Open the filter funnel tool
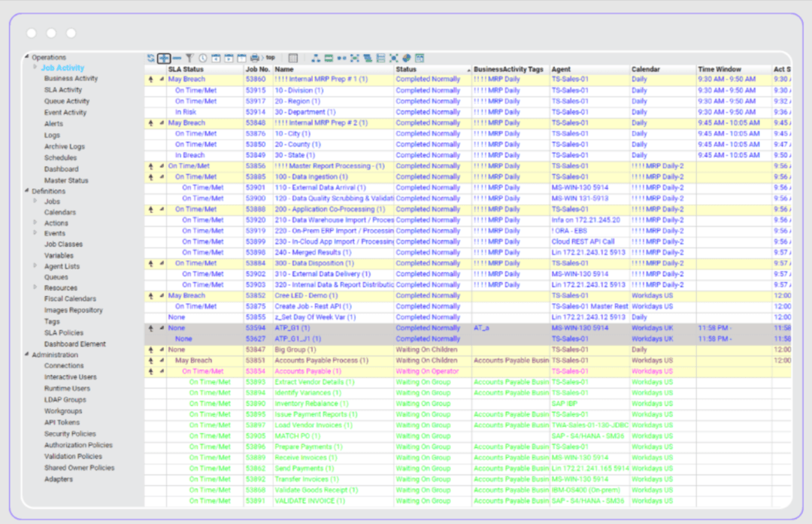This screenshot has width=812, height=524. 188,58
